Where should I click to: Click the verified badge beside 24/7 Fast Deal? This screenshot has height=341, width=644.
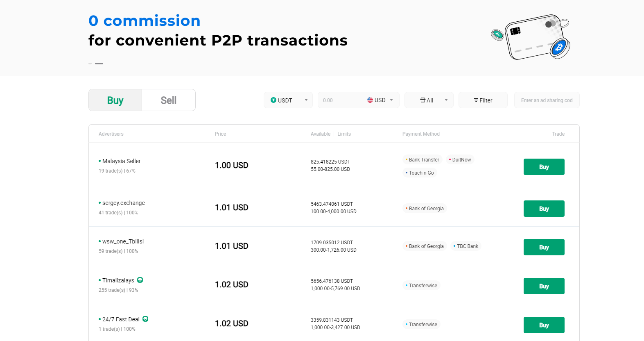click(x=145, y=319)
